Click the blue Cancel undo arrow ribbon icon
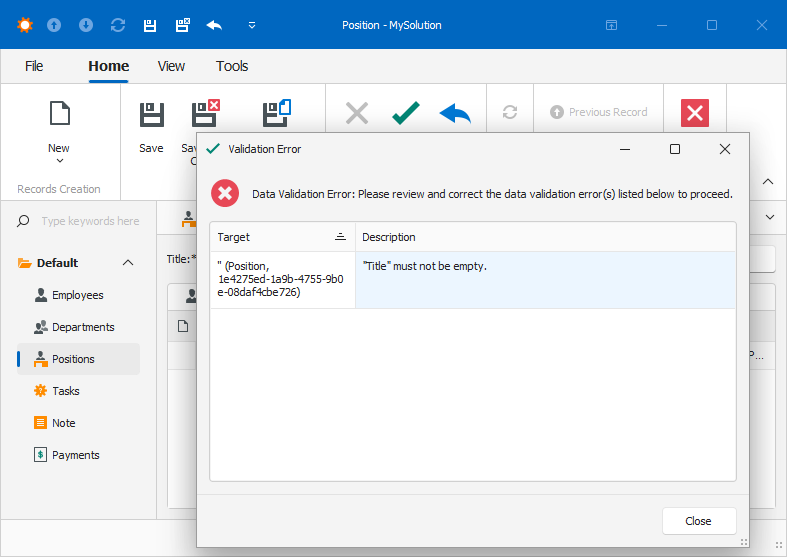Viewport: 787px width, 557px height. pyautogui.click(x=455, y=113)
